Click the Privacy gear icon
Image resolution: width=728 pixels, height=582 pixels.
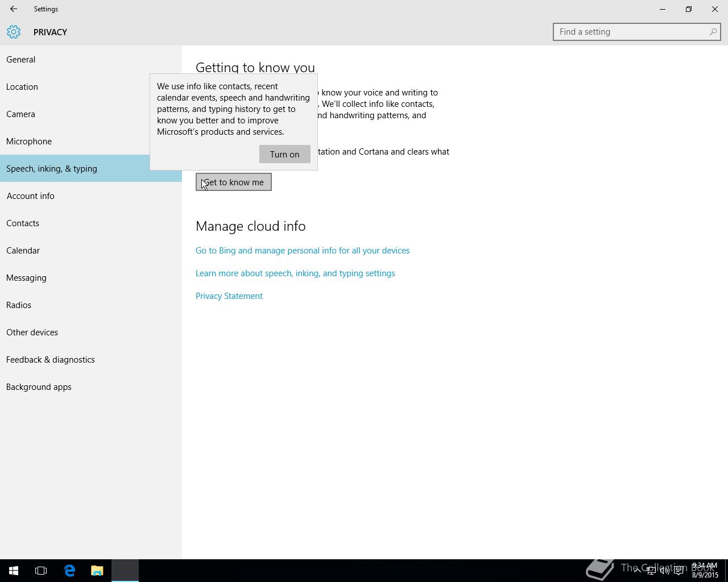(14, 32)
